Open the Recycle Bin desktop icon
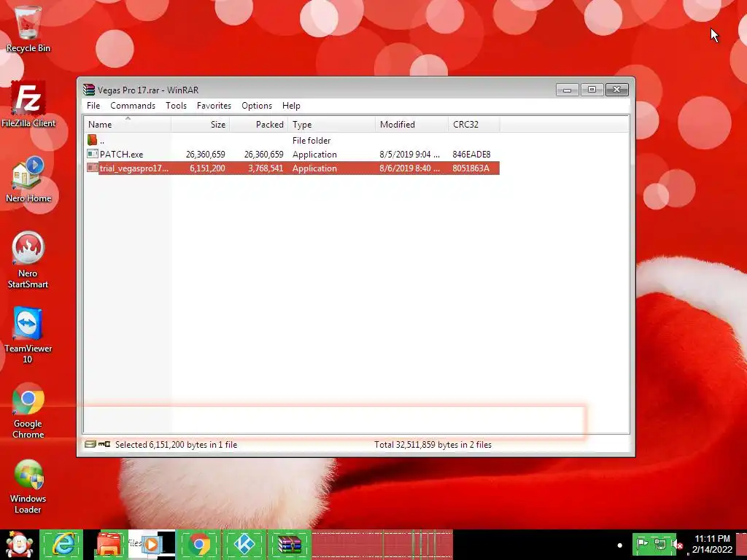The height and width of the screenshot is (560, 747). tap(28, 29)
